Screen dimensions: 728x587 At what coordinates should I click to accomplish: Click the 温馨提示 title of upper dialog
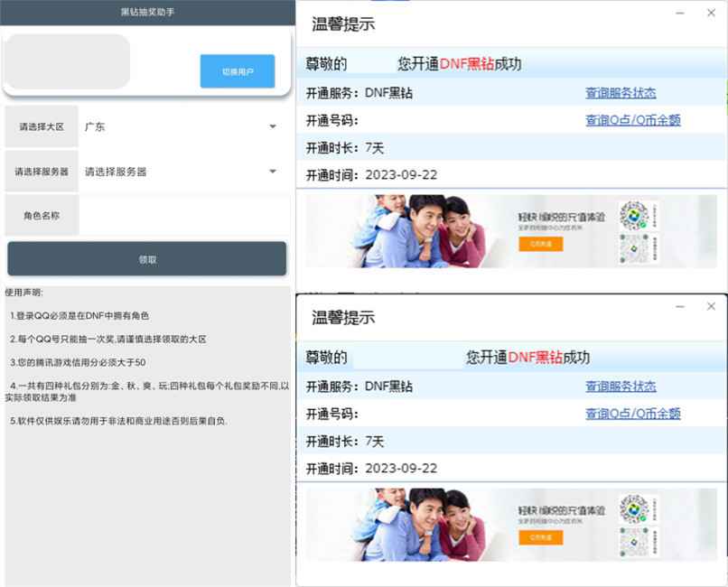(x=343, y=24)
